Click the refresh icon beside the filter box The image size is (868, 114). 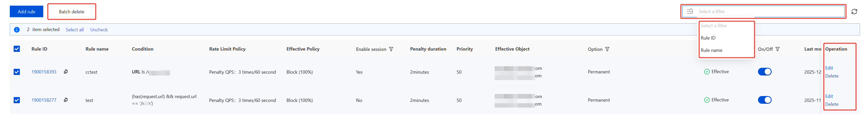854,12
